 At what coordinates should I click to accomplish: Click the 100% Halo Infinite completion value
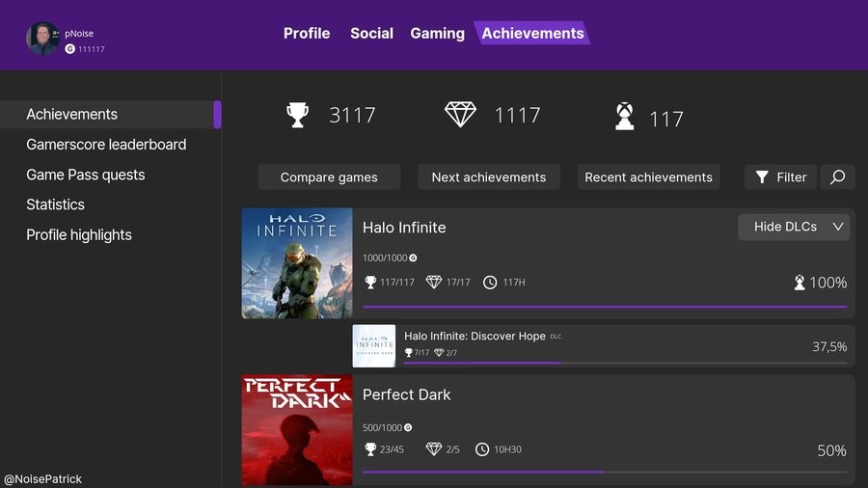828,283
